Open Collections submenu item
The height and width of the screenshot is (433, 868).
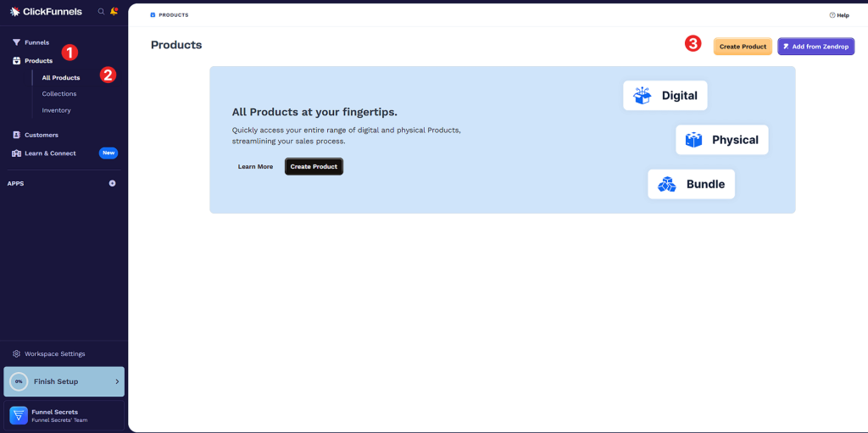point(59,93)
